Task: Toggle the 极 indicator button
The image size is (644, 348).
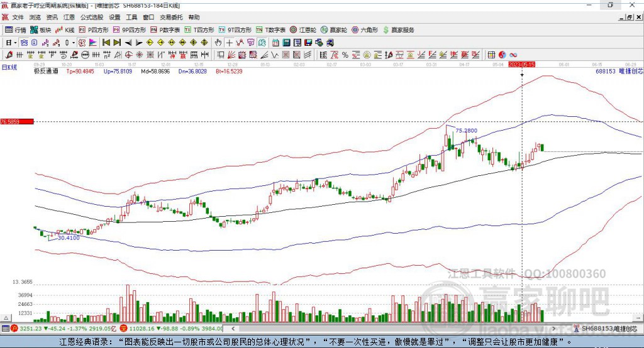Action: [x=82, y=43]
